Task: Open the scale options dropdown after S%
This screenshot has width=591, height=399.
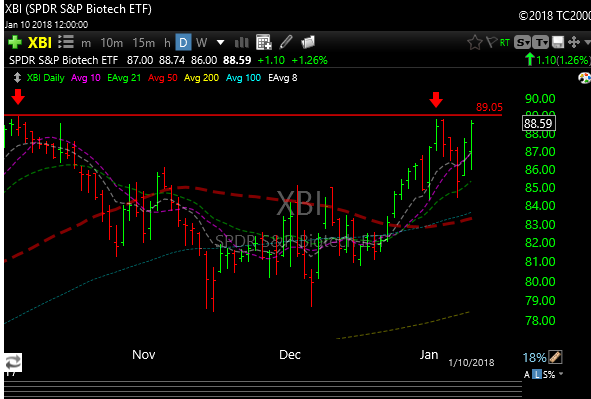Action: [x=561, y=374]
